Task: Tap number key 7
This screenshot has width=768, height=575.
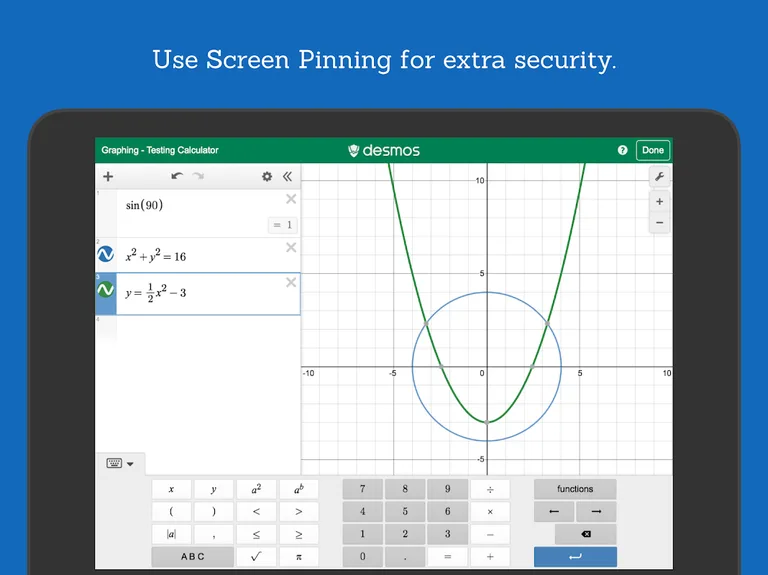Action: click(362, 489)
